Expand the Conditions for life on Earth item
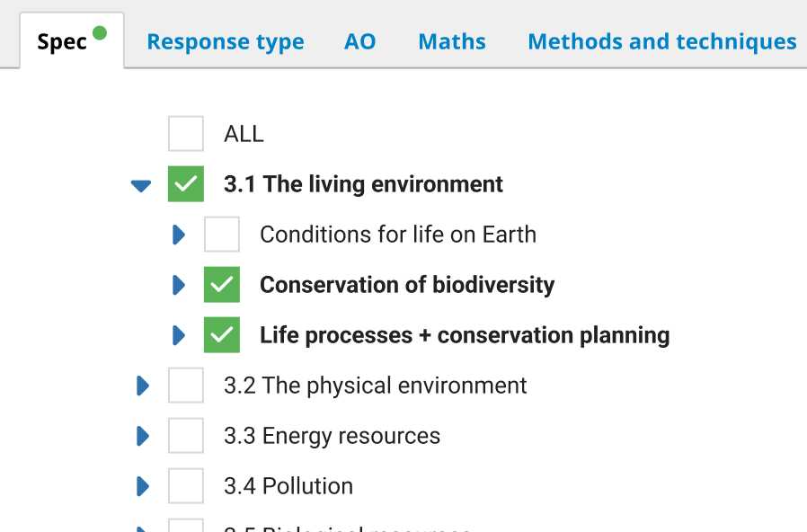 point(178,235)
